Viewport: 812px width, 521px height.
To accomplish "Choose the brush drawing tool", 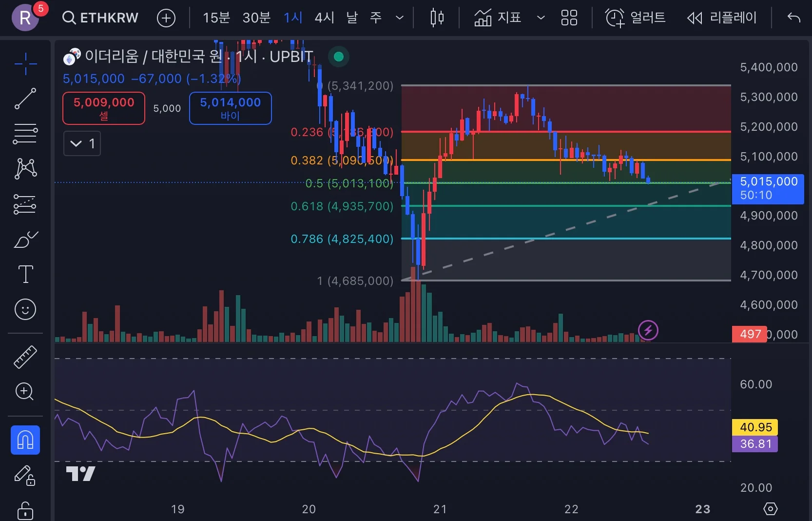I will click(25, 239).
